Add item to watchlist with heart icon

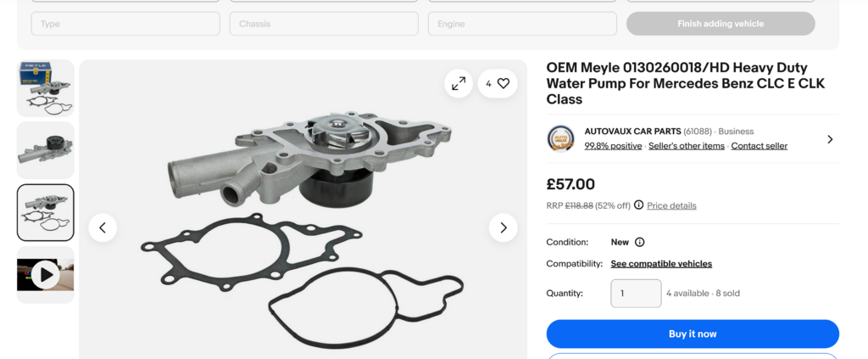504,83
